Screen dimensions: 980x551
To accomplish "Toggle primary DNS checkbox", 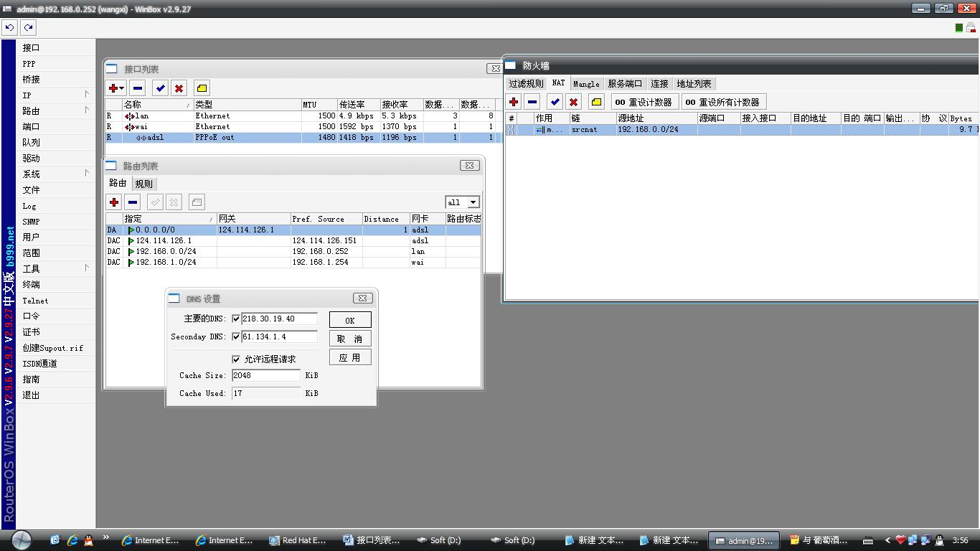I will coord(236,319).
